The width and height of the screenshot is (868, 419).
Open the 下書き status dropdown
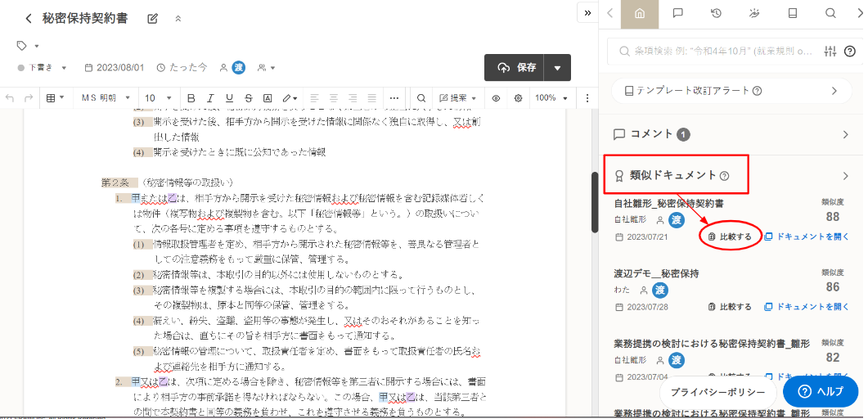pyautogui.click(x=43, y=67)
